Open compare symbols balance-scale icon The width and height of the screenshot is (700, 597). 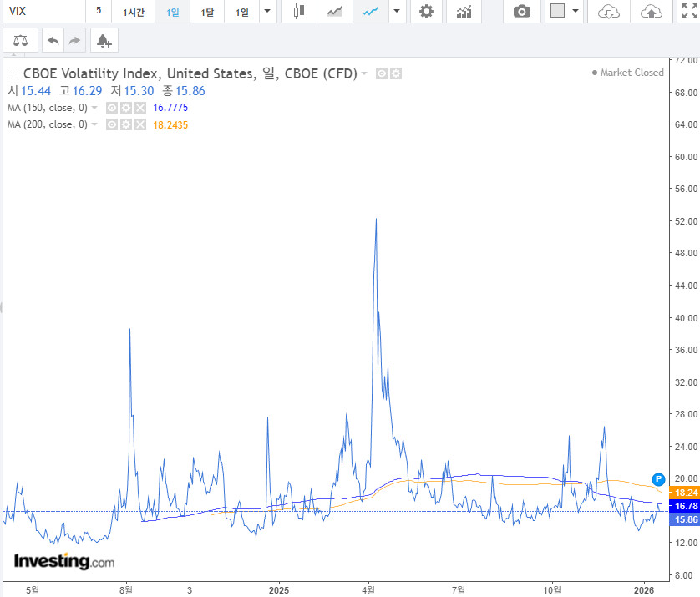[x=20, y=41]
